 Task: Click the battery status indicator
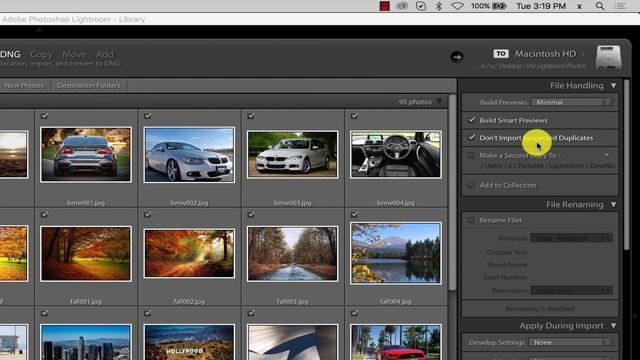click(489, 6)
